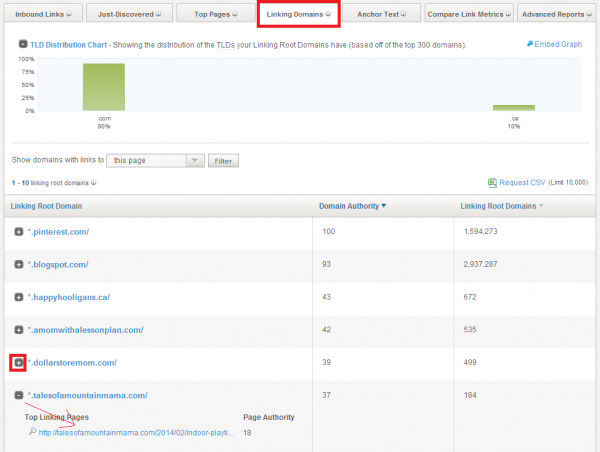The height and width of the screenshot is (452, 600).
Task: Click the happyhooligans Domain Authority value 43
Action: point(326,297)
